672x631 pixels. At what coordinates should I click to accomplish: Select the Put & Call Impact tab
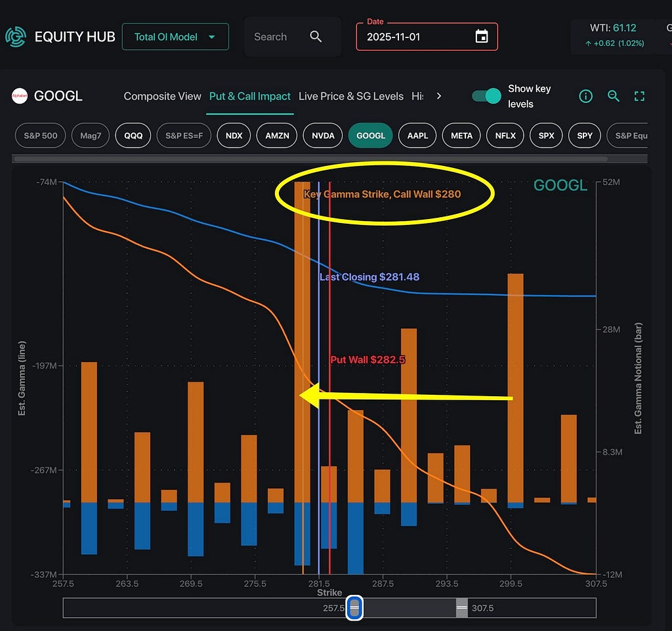point(250,96)
